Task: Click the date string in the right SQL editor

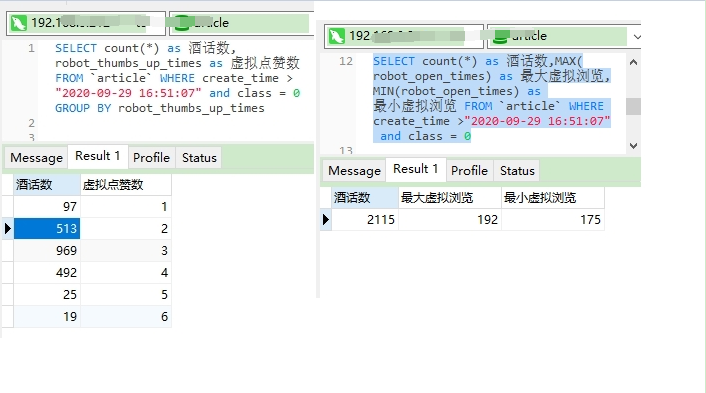Action: tap(538, 122)
